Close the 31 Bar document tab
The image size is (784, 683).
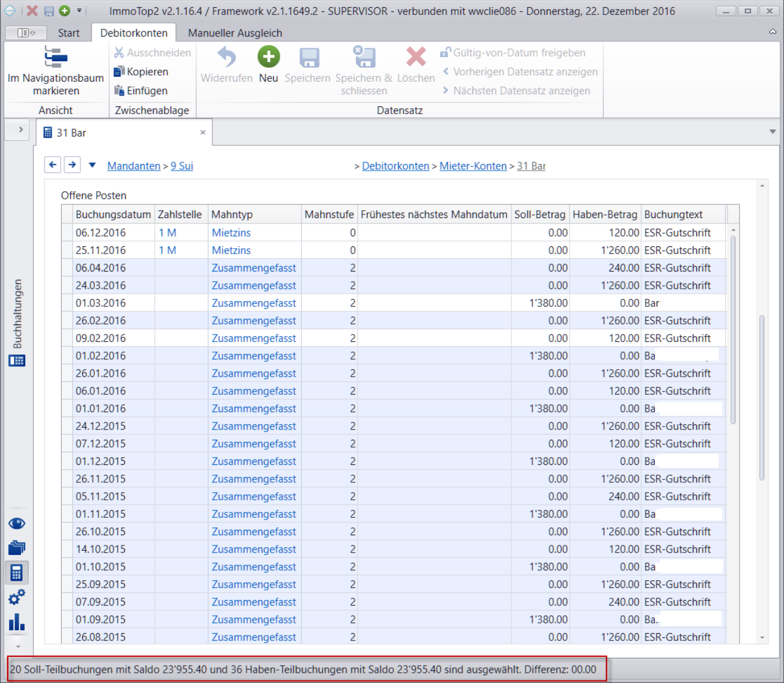(203, 132)
